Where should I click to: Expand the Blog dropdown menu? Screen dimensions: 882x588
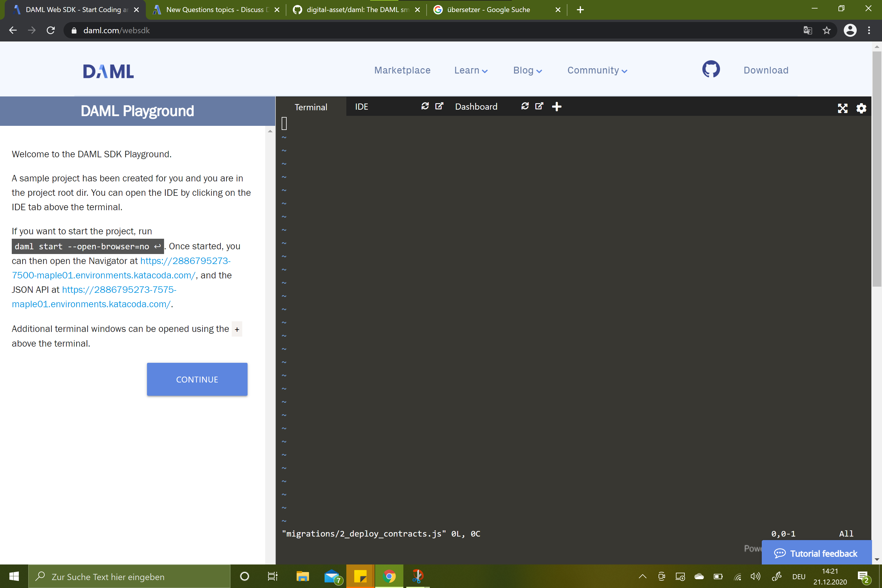pyautogui.click(x=528, y=71)
